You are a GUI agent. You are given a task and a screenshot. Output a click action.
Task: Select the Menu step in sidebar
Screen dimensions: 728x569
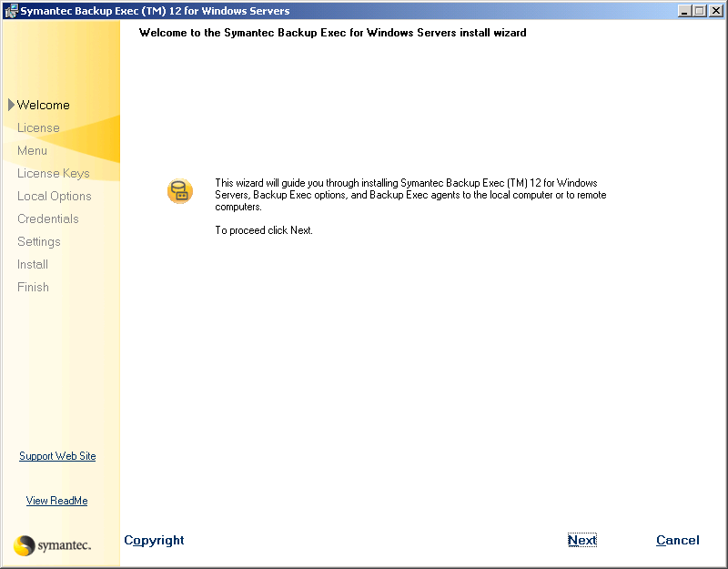coord(32,150)
